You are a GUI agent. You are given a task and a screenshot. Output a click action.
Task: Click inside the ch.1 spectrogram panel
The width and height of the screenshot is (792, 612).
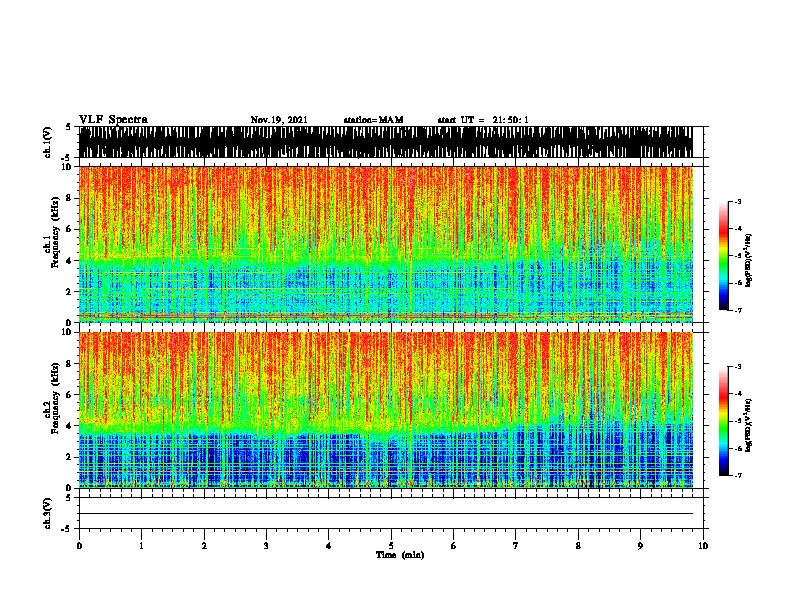coord(386,244)
